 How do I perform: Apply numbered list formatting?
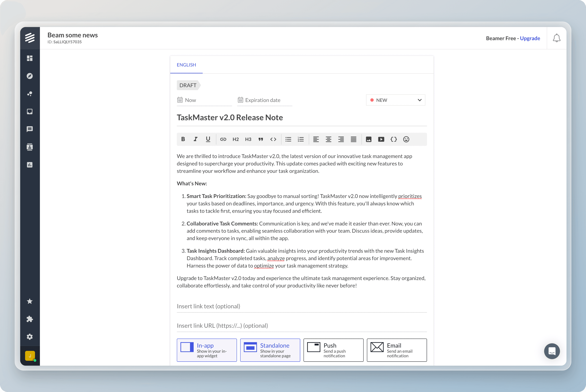point(301,139)
